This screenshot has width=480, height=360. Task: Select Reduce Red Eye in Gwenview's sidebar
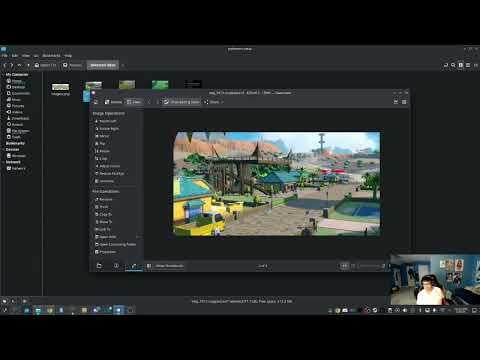click(109, 174)
